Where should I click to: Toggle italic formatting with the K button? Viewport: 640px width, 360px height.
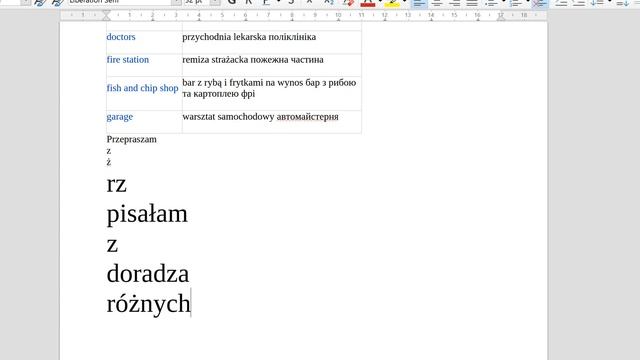coord(249,2)
